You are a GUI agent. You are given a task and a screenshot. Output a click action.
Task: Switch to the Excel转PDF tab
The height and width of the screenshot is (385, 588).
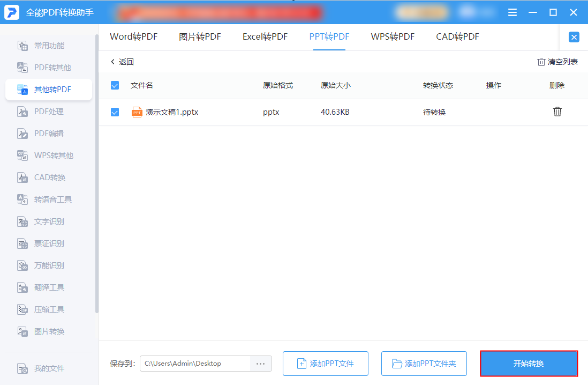pos(265,37)
